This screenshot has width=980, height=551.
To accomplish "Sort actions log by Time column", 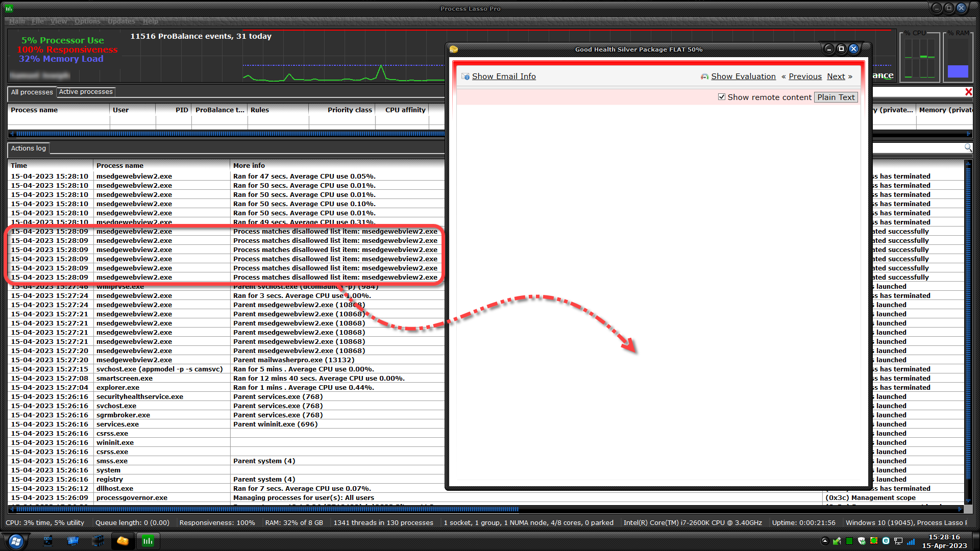I will [x=50, y=165].
